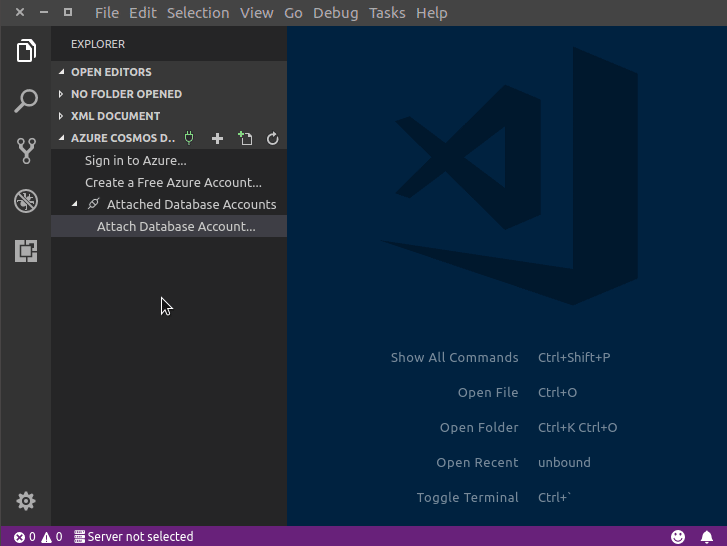Click the plus create account icon
727x546 pixels.
coord(217,139)
